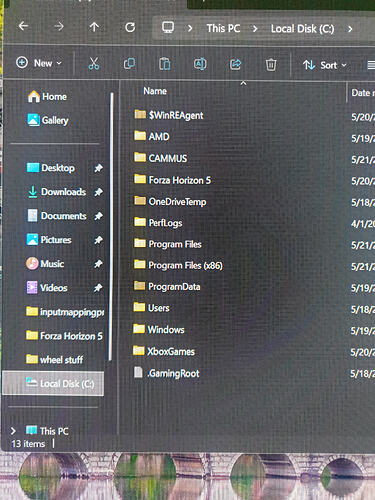Open Documents quick access folder
375x500 pixels.
click(57, 216)
